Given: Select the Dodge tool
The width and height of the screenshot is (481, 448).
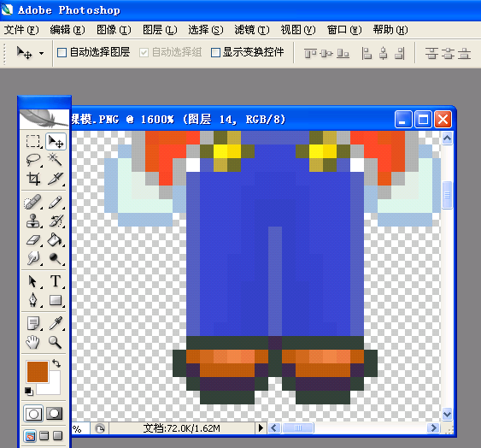Looking at the screenshot, I should tap(56, 258).
